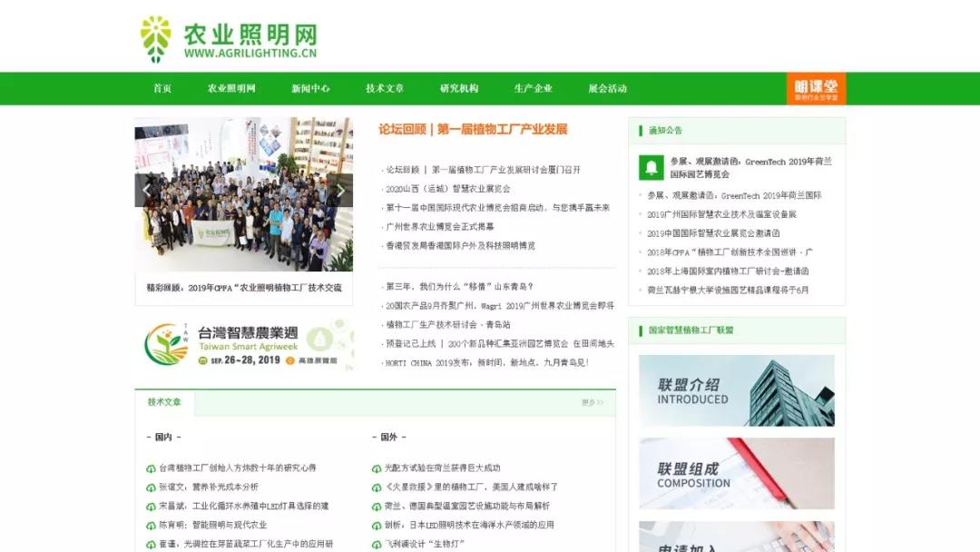Image resolution: width=980 pixels, height=552 pixels.
Task: Select the 技术文章 section tab
Action: click(164, 402)
